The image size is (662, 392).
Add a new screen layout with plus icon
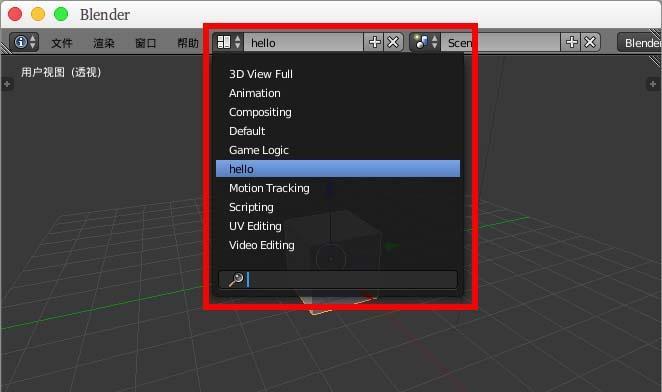tap(374, 42)
